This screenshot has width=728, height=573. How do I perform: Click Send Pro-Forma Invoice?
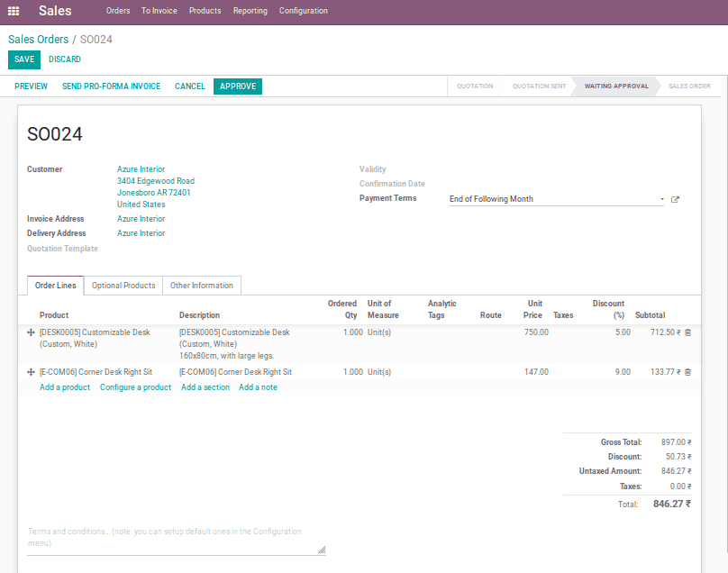point(112,86)
